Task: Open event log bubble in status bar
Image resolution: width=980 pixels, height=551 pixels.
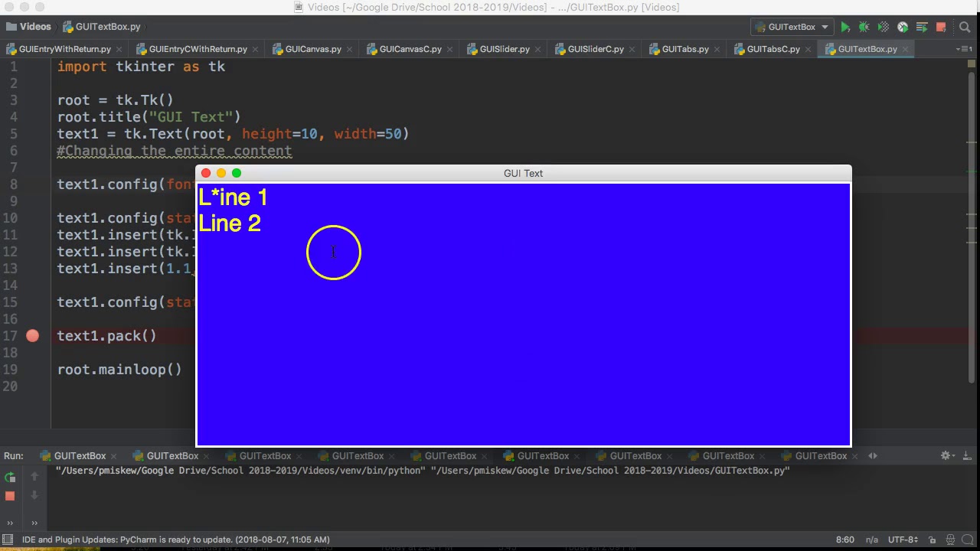Action: [x=969, y=540]
